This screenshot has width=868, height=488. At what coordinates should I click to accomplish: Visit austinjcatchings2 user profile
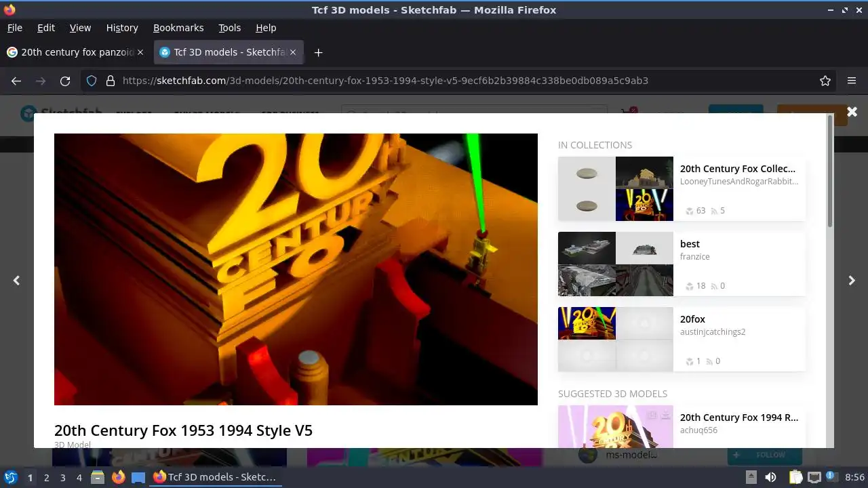coord(713,332)
